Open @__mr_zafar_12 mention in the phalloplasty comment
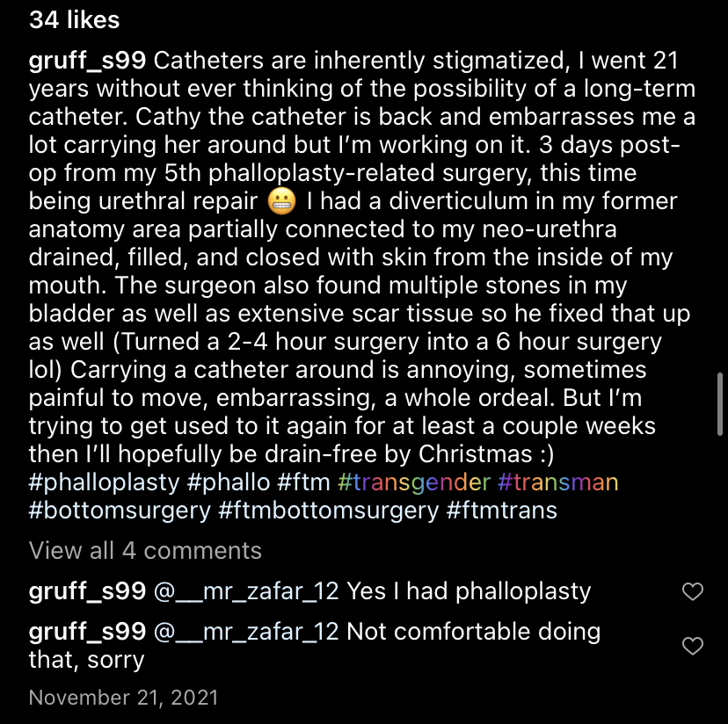Image resolution: width=728 pixels, height=724 pixels. [x=246, y=591]
